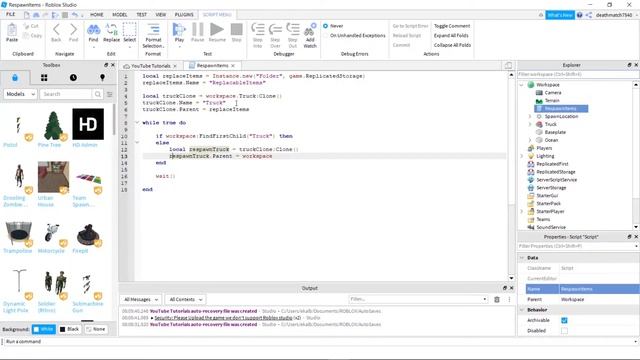Collapse the Behavior properties section

pyautogui.click(x=522, y=310)
